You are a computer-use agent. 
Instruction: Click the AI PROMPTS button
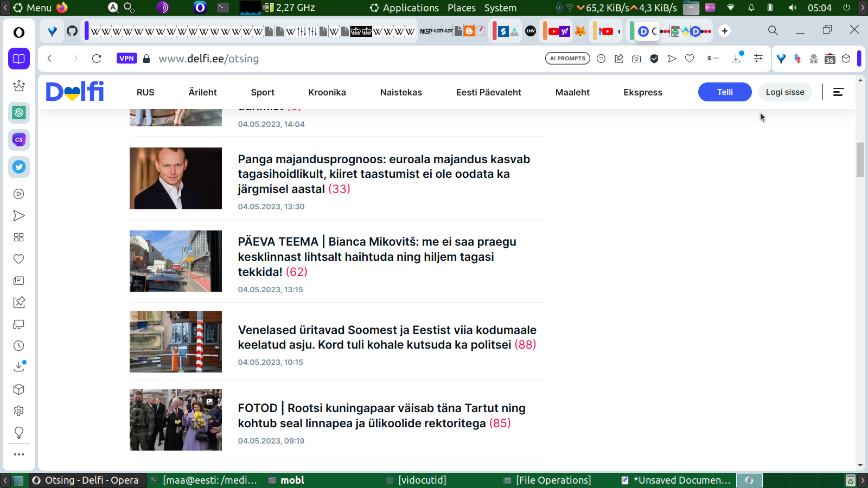pyautogui.click(x=567, y=59)
